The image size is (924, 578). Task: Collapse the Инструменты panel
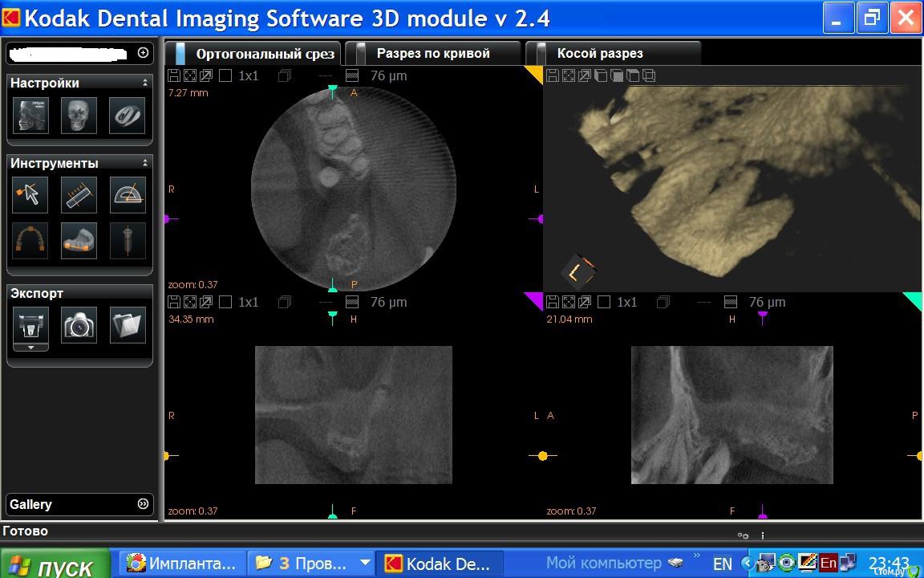(x=145, y=163)
